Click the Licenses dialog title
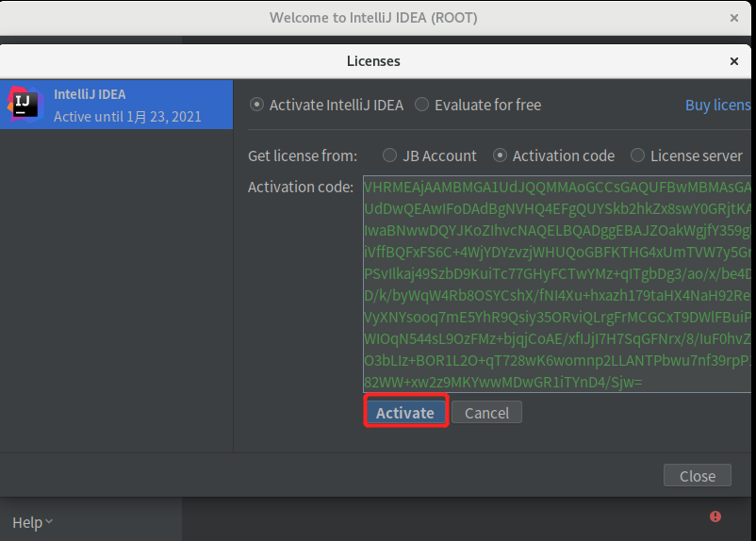 (373, 61)
